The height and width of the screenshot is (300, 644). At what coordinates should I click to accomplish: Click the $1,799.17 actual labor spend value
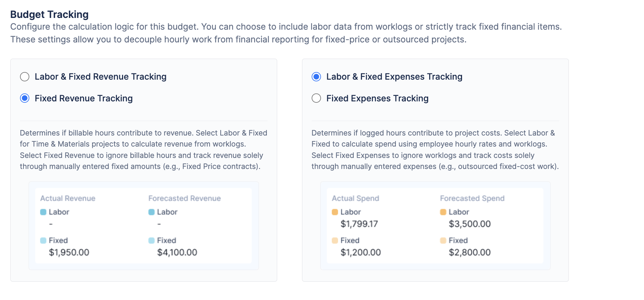(x=359, y=224)
